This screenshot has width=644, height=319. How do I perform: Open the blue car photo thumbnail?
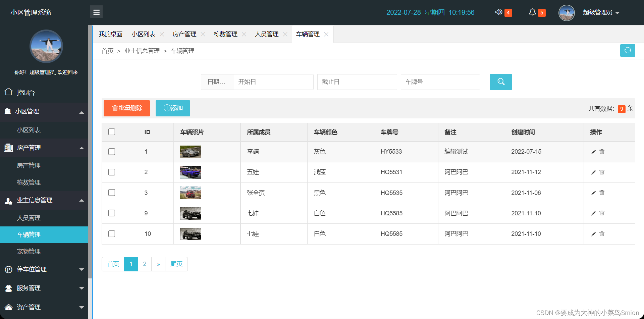point(191,172)
